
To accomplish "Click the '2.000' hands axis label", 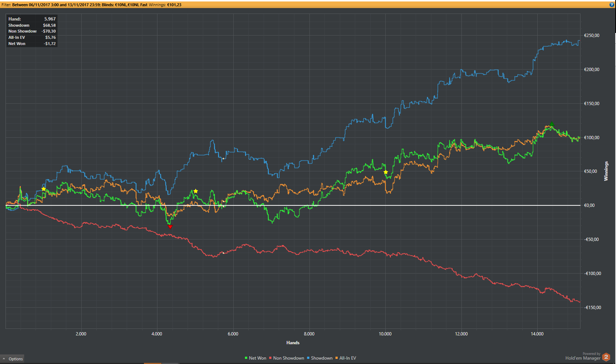I will click(81, 334).
